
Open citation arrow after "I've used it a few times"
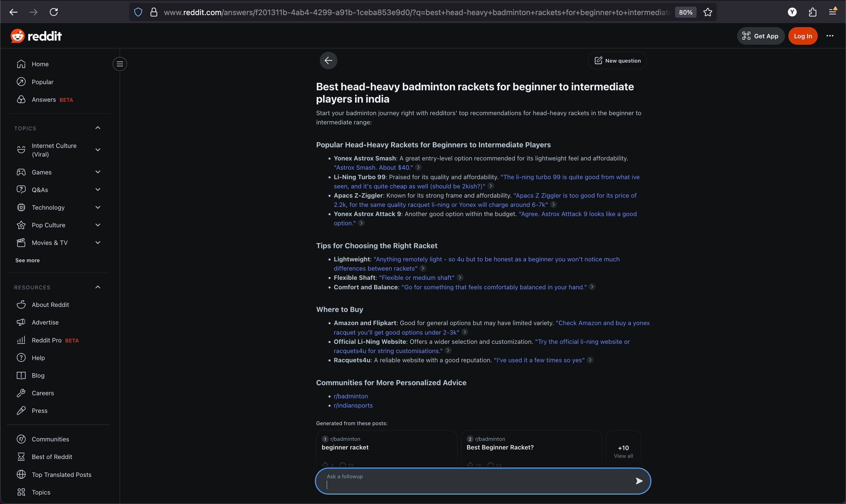pyautogui.click(x=590, y=360)
